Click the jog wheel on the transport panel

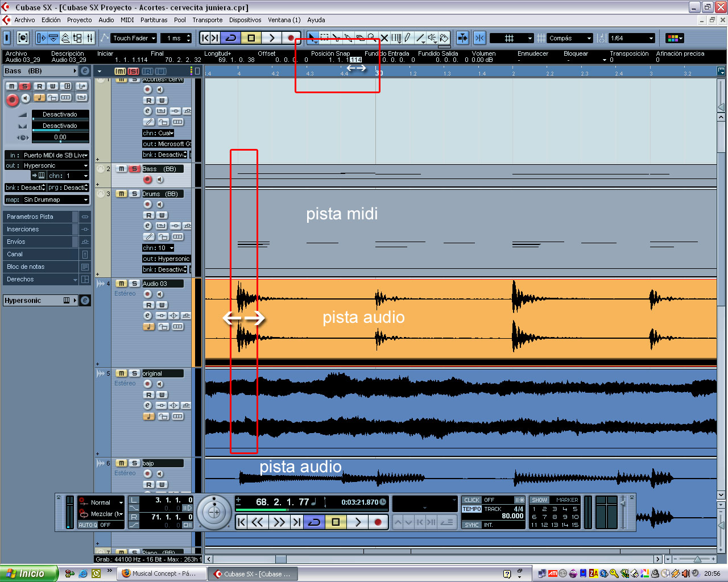point(214,512)
